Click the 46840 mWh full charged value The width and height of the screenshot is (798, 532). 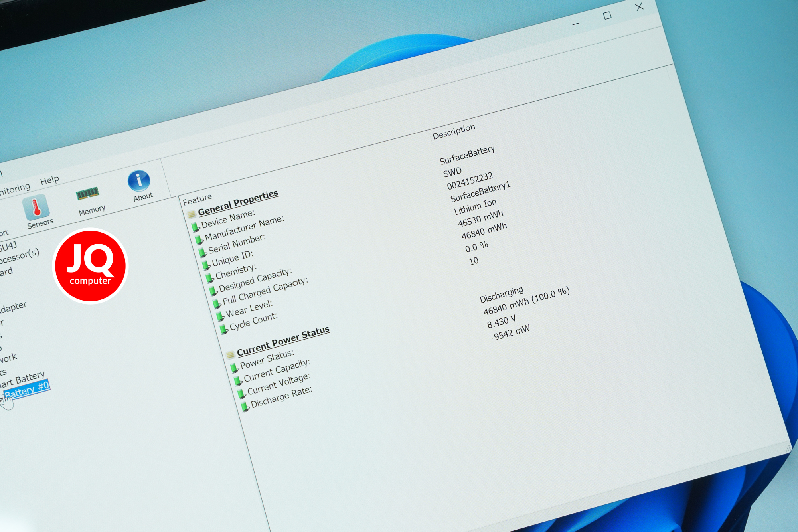pyautogui.click(x=484, y=231)
